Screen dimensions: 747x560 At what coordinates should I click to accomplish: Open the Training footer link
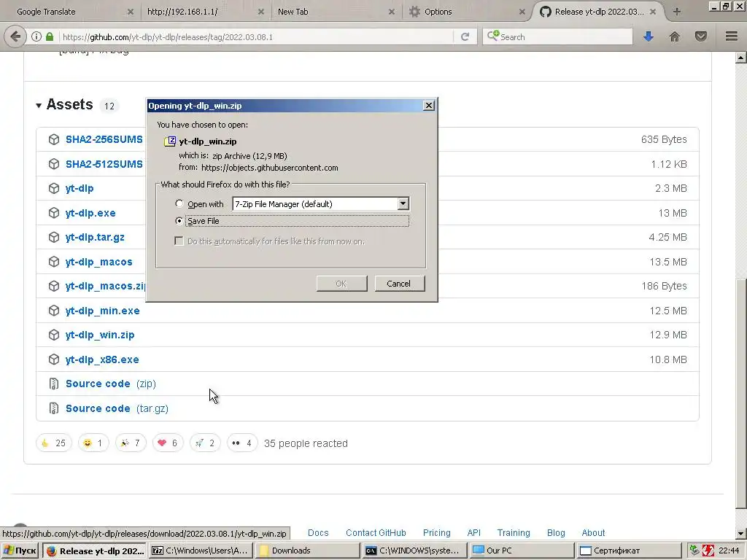pyautogui.click(x=514, y=533)
